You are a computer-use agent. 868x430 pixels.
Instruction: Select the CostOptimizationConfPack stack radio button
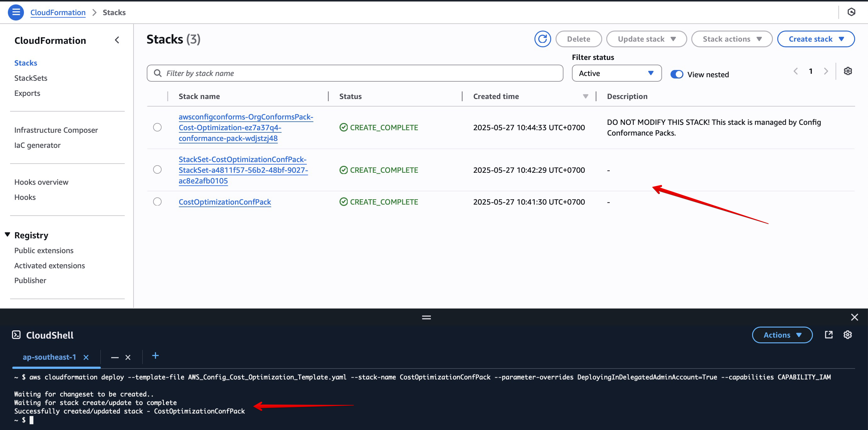coord(157,202)
